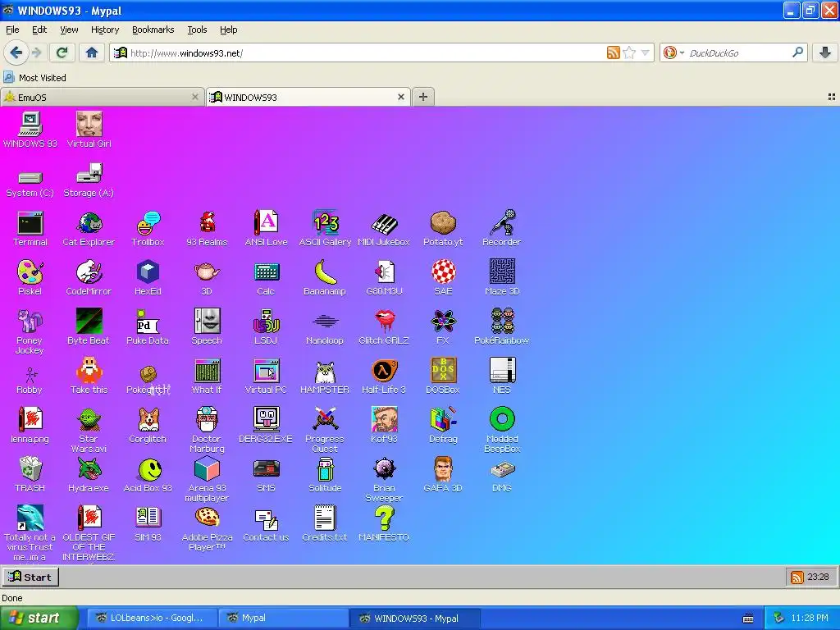Click the Windows 93 tray RSS icon
The width and height of the screenshot is (840, 630).
(x=797, y=577)
